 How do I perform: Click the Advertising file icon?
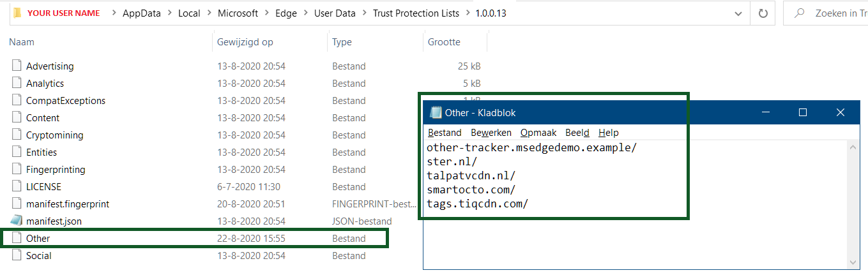coord(17,66)
